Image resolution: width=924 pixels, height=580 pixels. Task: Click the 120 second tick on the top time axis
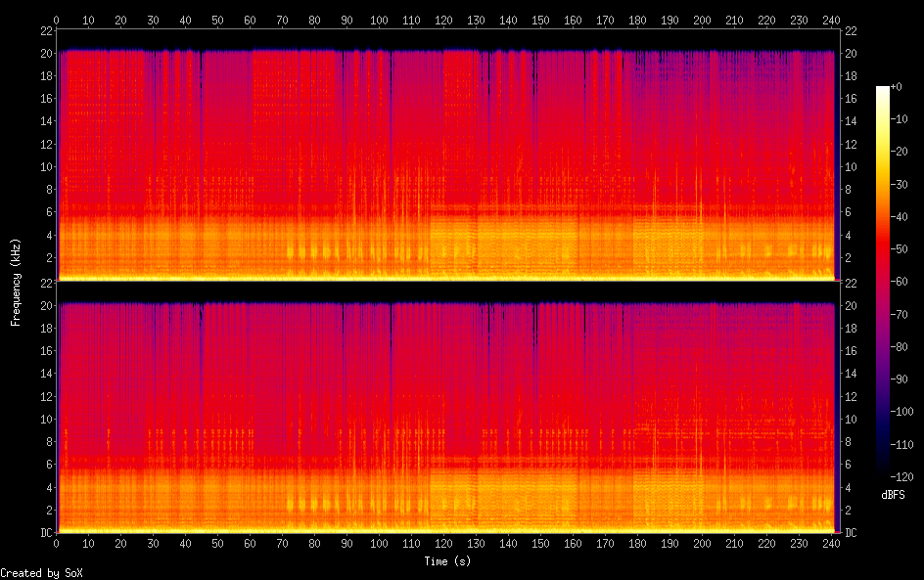coord(443,20)
